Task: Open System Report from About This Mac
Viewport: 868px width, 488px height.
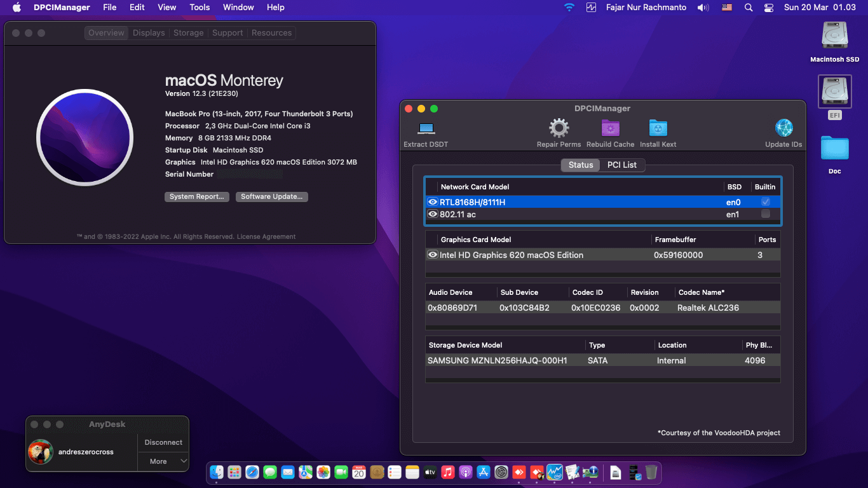Action: click(x=197, y=197)
